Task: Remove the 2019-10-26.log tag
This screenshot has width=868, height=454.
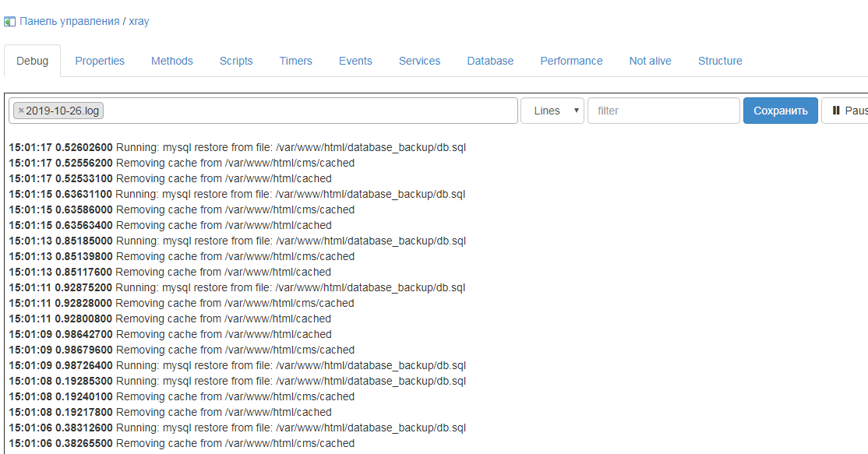Action: (x=21, y=111)
